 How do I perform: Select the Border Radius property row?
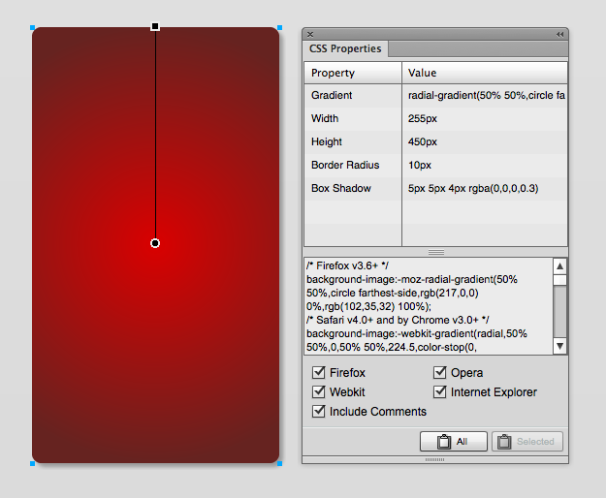436,165
